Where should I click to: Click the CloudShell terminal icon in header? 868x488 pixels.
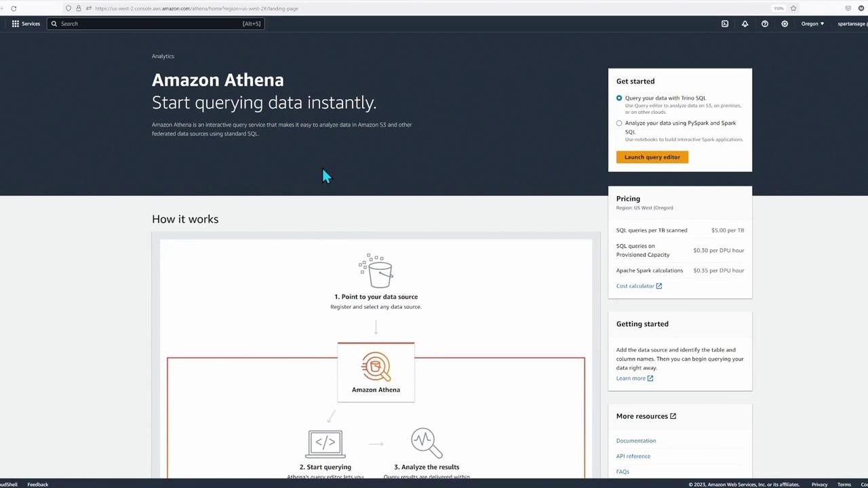point(725,24)
